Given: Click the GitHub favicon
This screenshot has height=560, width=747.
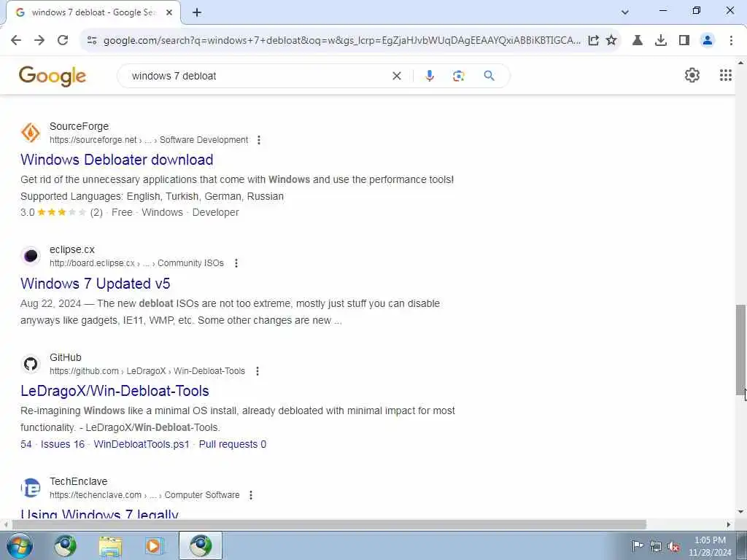Looking at the screenshot, I should click(x=31, y=365).
